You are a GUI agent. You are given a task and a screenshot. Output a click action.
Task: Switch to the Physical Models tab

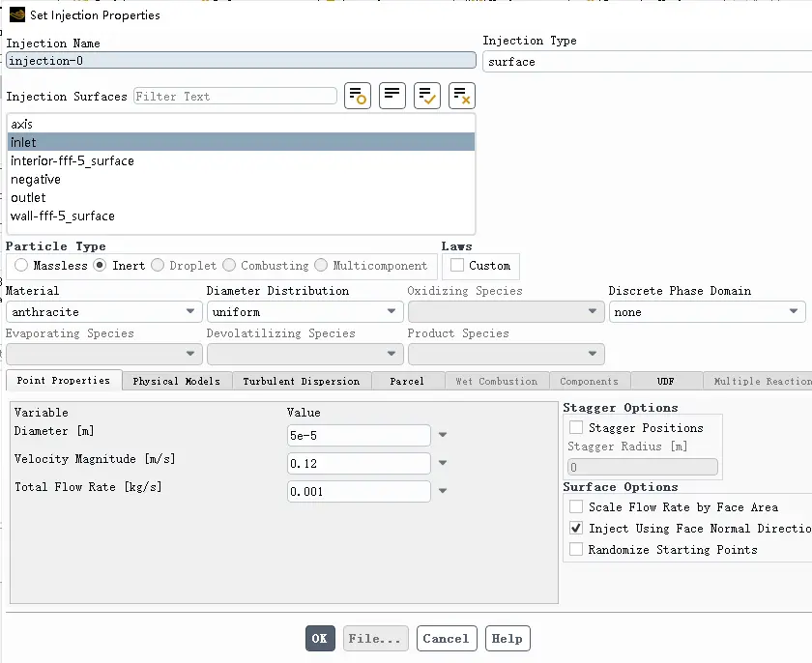[177, 381]
